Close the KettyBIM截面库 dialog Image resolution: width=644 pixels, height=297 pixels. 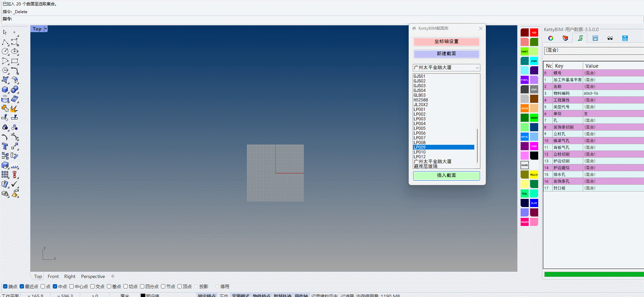[x=481, y=28]
